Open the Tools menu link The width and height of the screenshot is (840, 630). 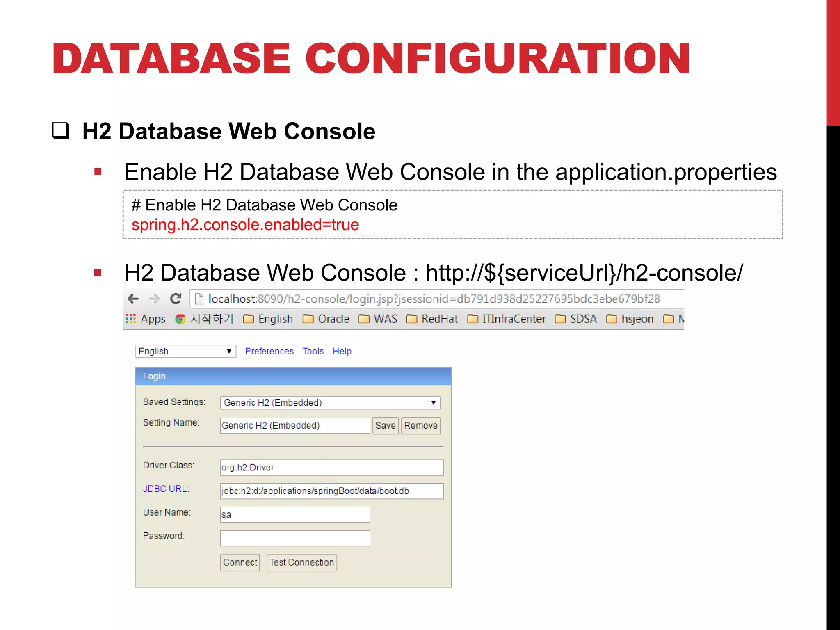click(x=313, y=351)
